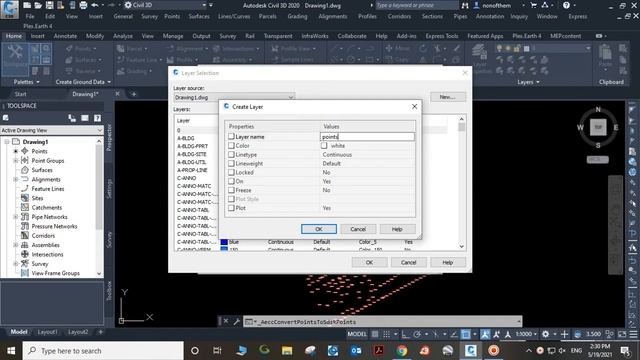Tick the Layer name checkbox
The image size is (640, 360).
coord(231,137)
